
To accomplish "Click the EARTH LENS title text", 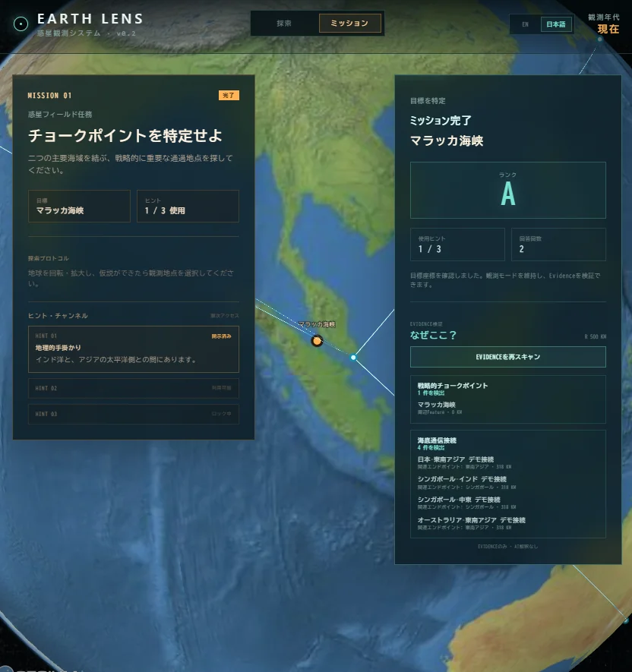I will tap(90, 19).
